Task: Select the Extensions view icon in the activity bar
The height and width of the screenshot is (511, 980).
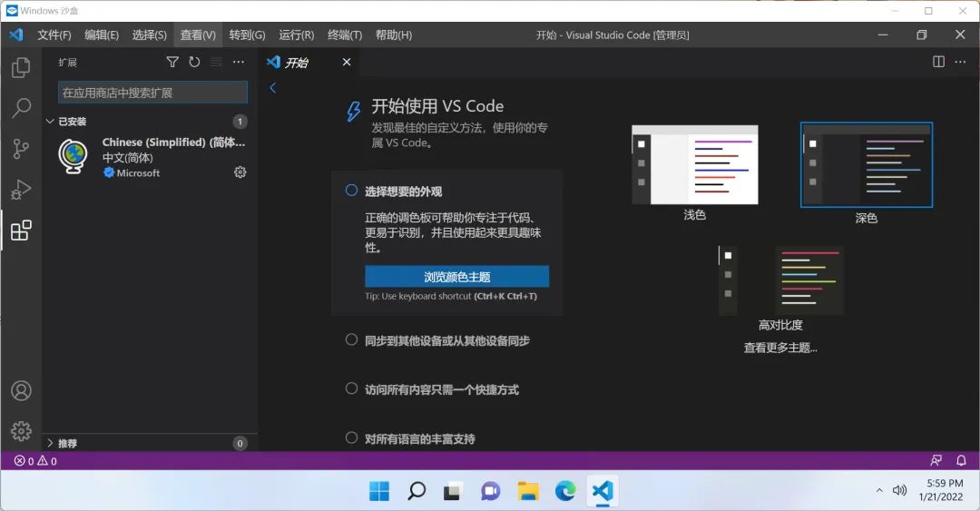Action: [x=21, y=231]
